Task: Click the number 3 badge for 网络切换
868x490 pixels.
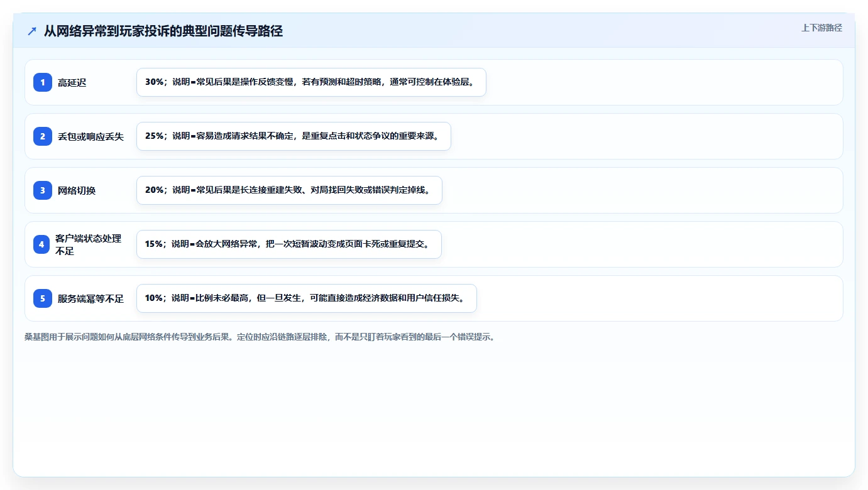Action: [43, 190]
